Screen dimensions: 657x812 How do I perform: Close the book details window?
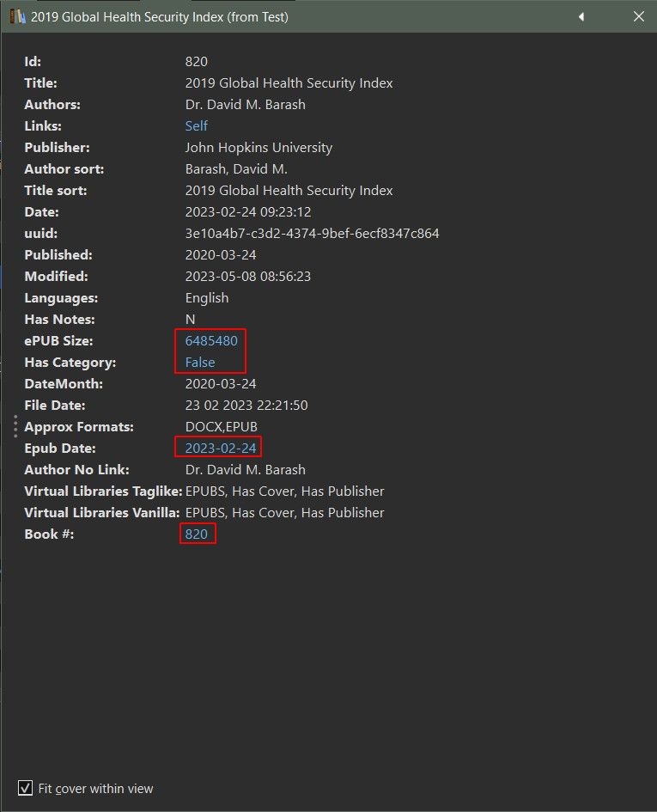[638, 16]
